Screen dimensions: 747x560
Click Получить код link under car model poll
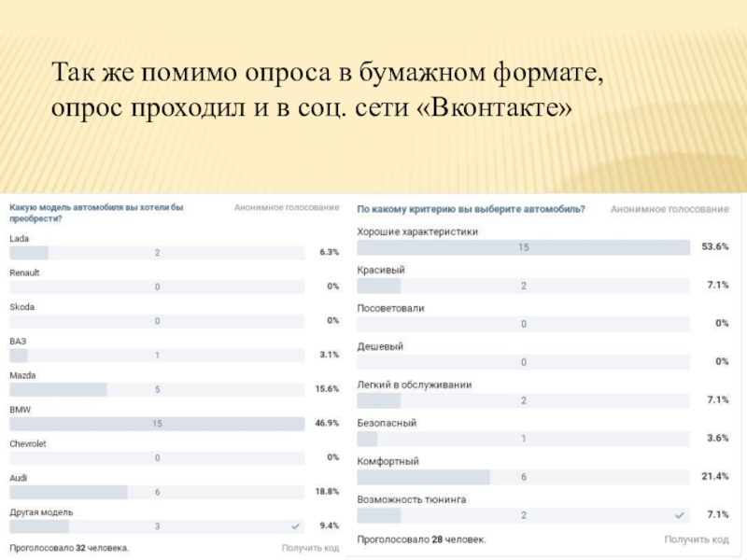click(x=310, y=548)
